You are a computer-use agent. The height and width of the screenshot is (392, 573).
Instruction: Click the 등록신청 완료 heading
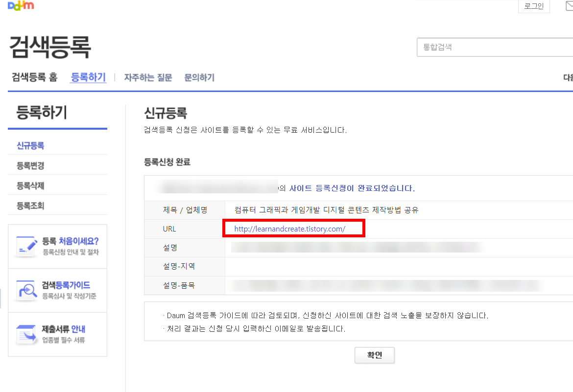(x=167, y=162)
